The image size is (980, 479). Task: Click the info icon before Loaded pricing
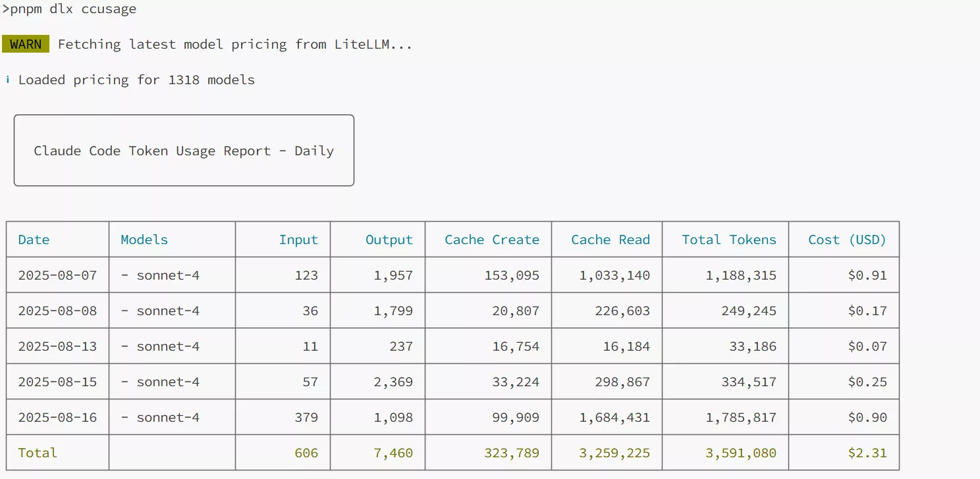click(7, 80)
